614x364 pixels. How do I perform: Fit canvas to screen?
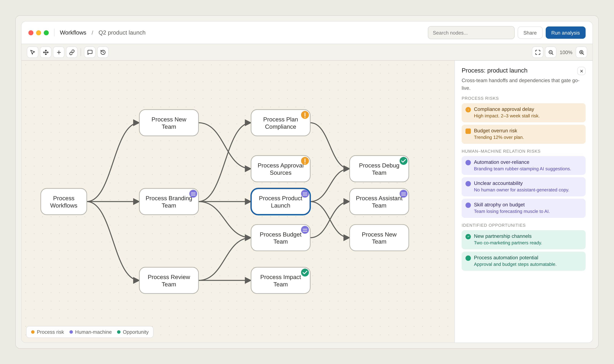(x=538, y=52)
